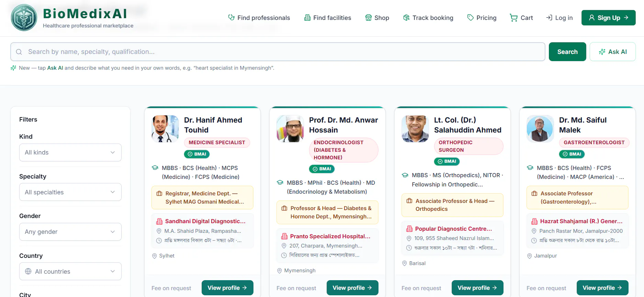Click the Log in link
Screen dimensions: 644x297
(x=560, y=18)
